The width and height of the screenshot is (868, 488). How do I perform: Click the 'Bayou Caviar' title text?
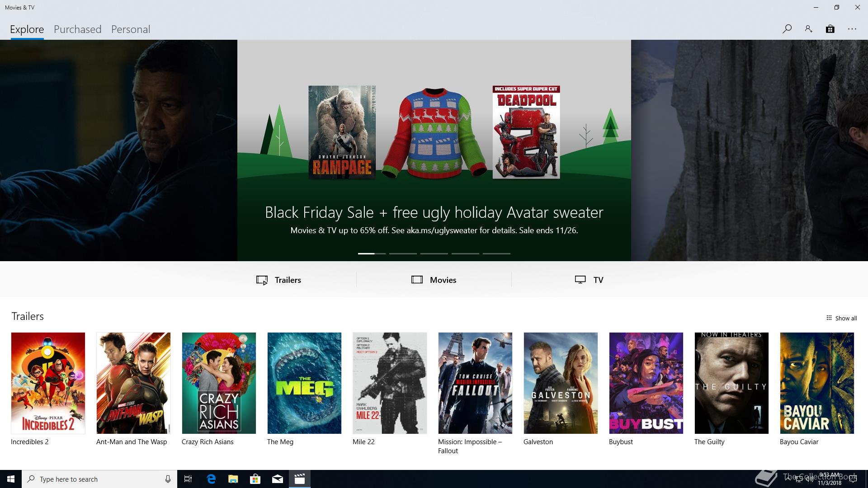(x=799, y=442)
